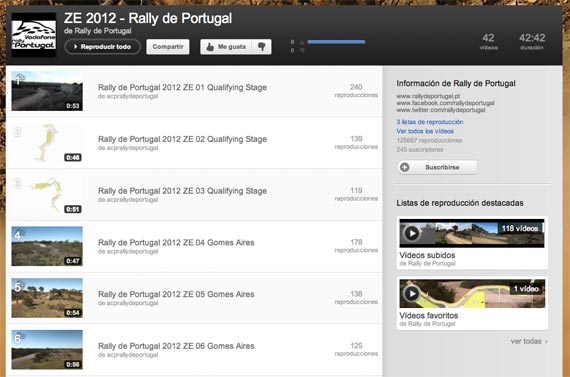Image resolution: width=570 pixels, height=377 pixels.
Task: Click the thumbs-up Me gusta button
Action: [x=226, y=47]
